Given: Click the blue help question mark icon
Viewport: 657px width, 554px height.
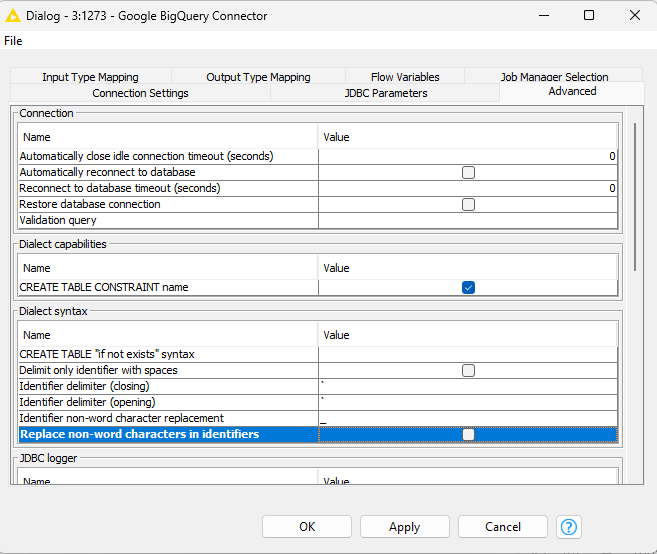Looking at the screenshot, I should pos(570,527).
